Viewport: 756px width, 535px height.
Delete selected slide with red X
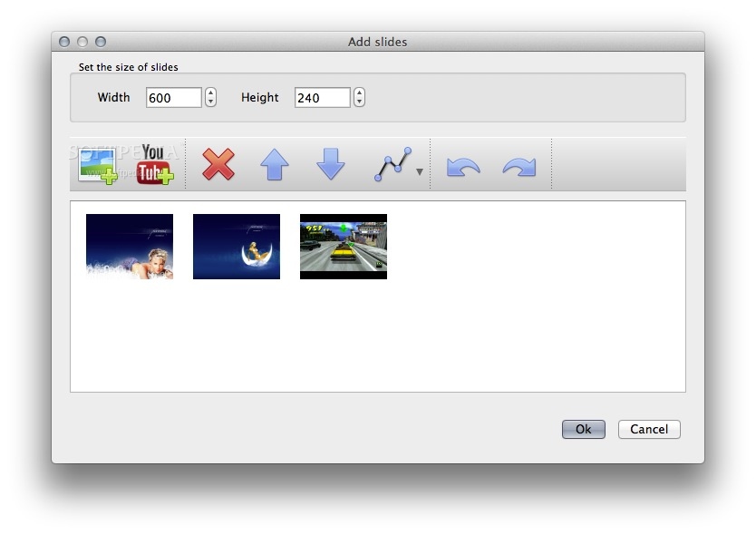[x=218, y=165]
